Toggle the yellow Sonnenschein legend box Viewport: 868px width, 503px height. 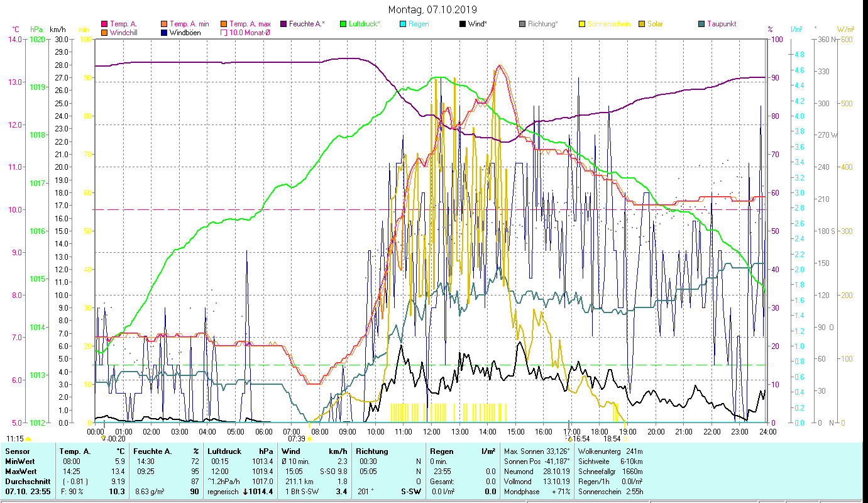point(582,24)
